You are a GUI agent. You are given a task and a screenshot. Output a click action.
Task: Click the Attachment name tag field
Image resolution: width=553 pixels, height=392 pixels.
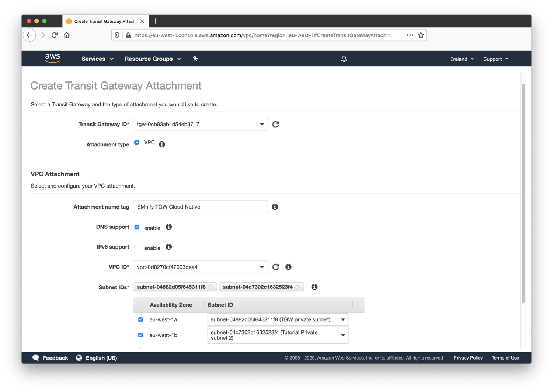[200, 207]
